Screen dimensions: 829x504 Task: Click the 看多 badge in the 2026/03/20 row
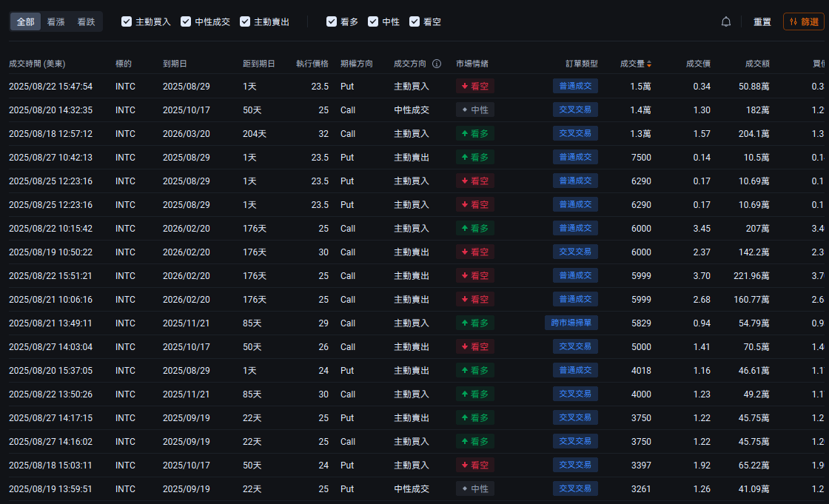click(474, 134)
